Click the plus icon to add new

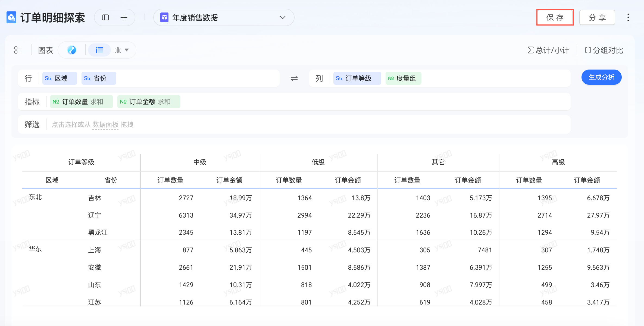[x=124, y=18]
